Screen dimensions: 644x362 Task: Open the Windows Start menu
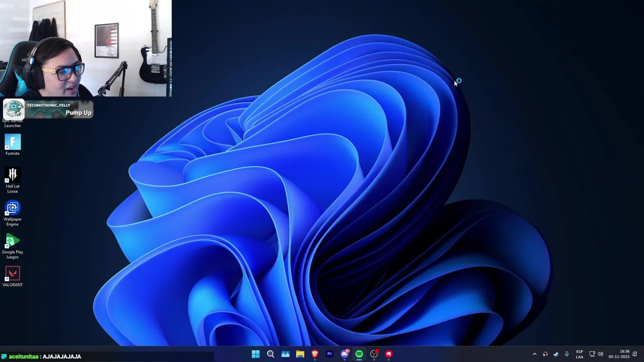[256, 354]
